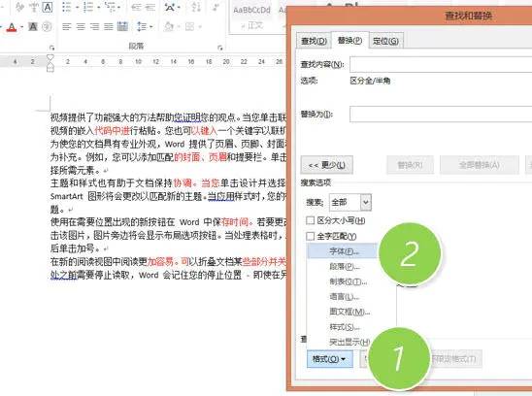Click the align left icon
This screenshot has width=532, height=396.
pyautogui.click(x=67, y=26)
